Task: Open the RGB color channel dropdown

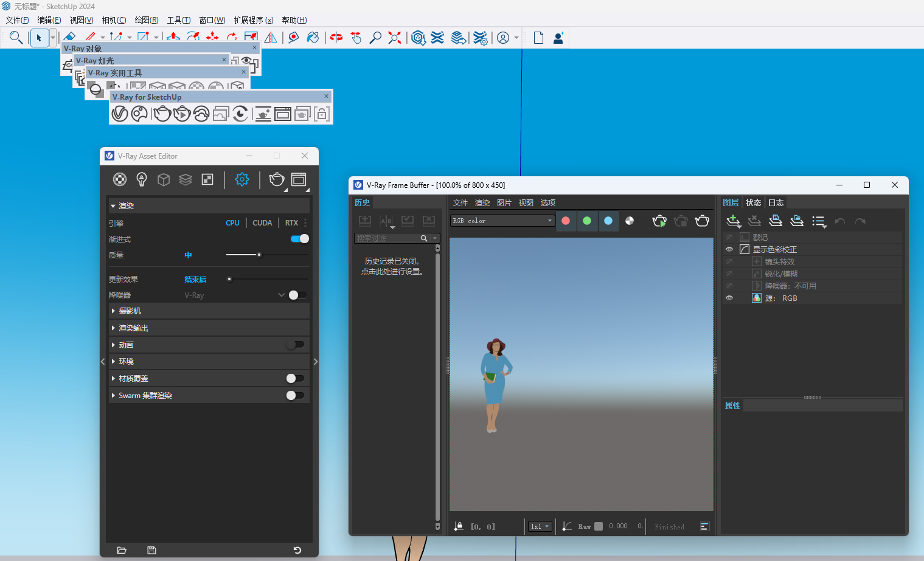Action: [502, 221]
